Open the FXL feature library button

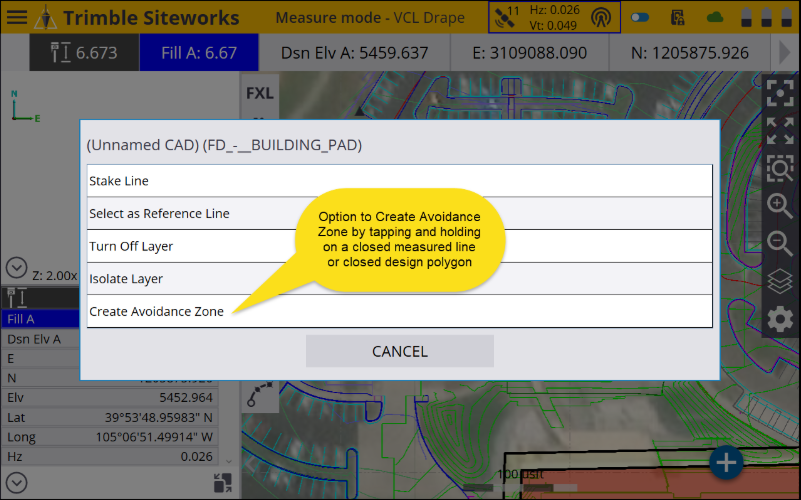260,93
